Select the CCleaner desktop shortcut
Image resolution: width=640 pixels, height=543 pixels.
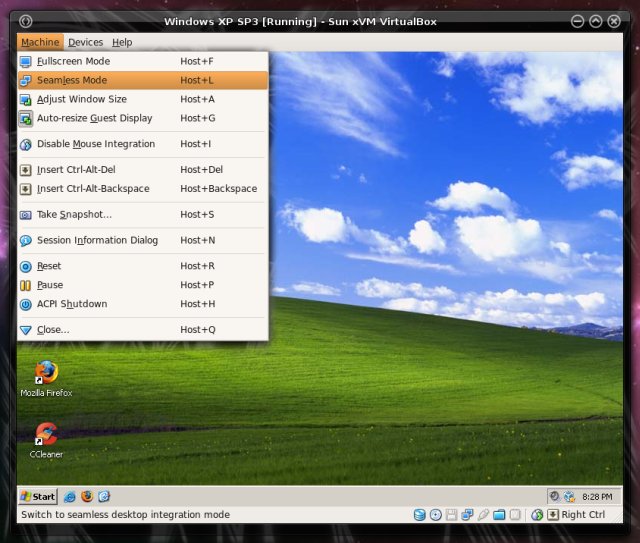pyautogui.click(x=46, y=438)
